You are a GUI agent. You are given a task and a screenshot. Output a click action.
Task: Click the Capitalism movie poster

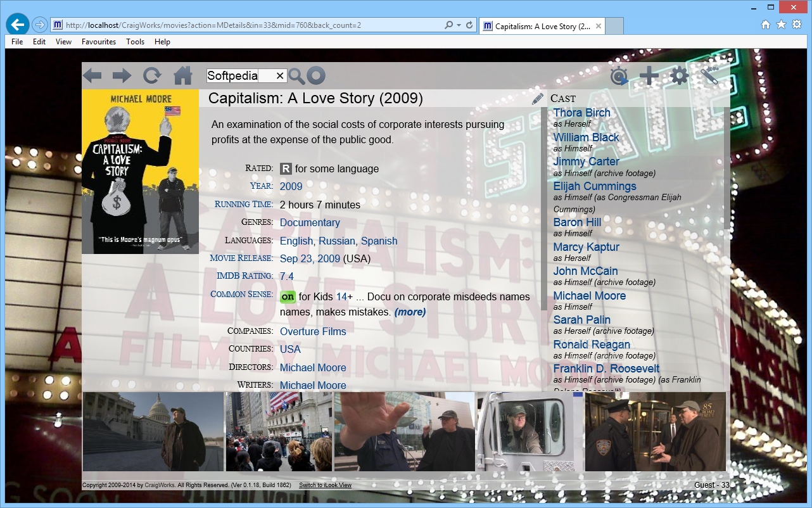(140, 171)
